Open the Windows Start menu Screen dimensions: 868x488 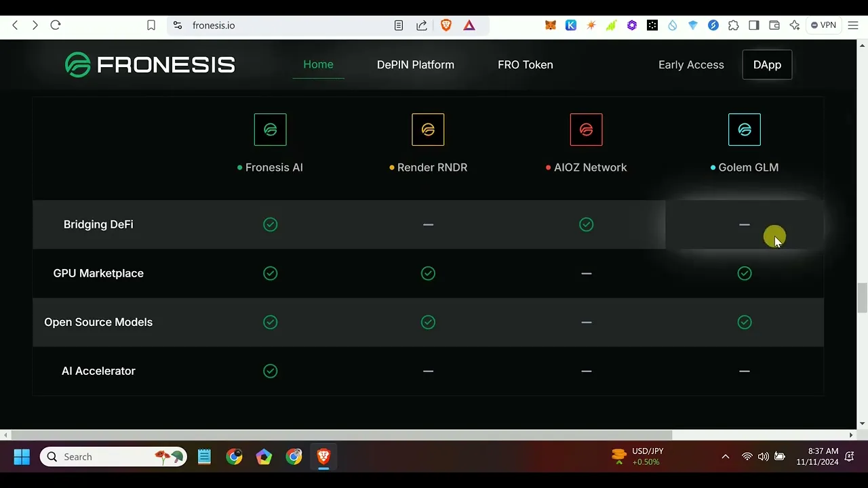click(x=22, y=457)
